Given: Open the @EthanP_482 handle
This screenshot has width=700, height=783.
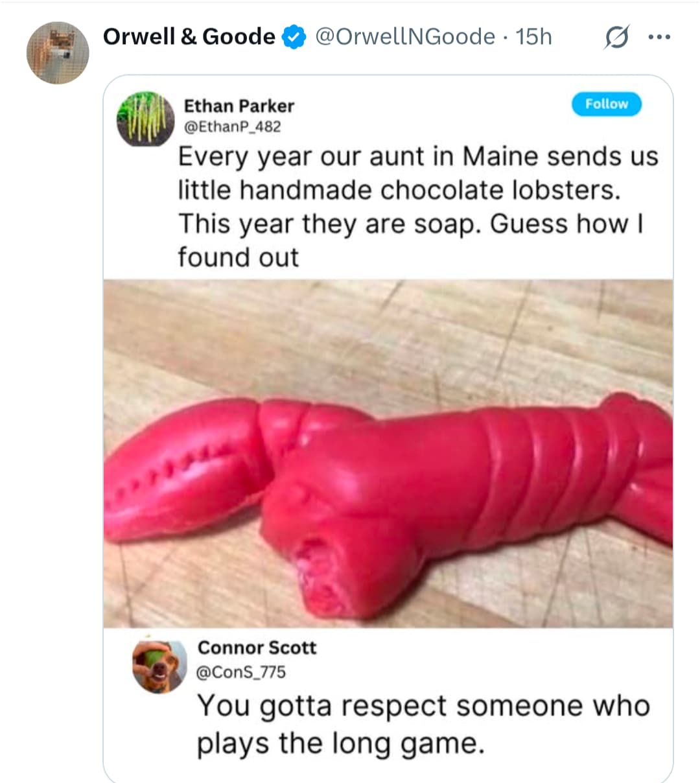Looking at the screenshot, I should point(233,127).
